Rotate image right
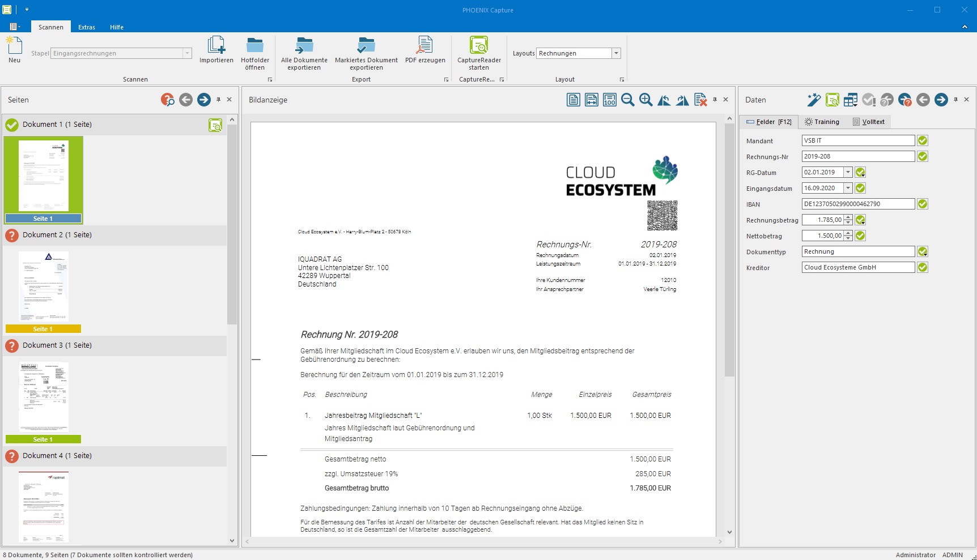The height and width of the screenshot is (560, 977). [682, 100]
